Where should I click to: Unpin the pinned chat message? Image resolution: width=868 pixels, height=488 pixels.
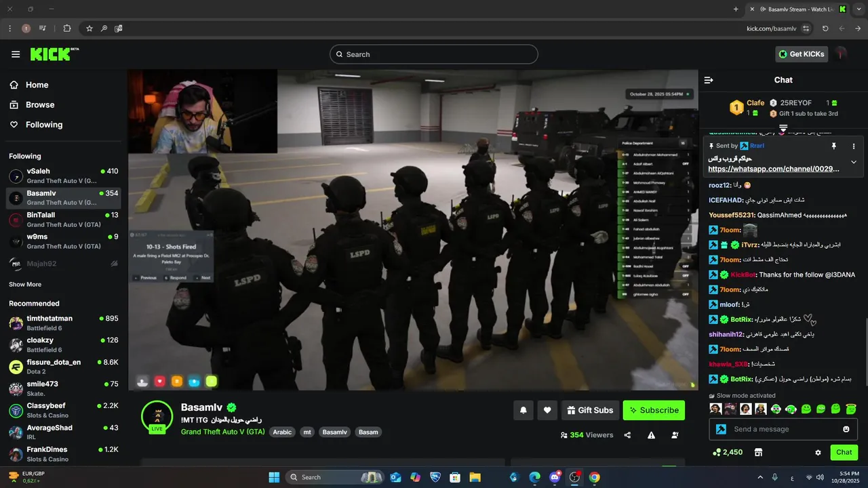[x=833, y=146]
